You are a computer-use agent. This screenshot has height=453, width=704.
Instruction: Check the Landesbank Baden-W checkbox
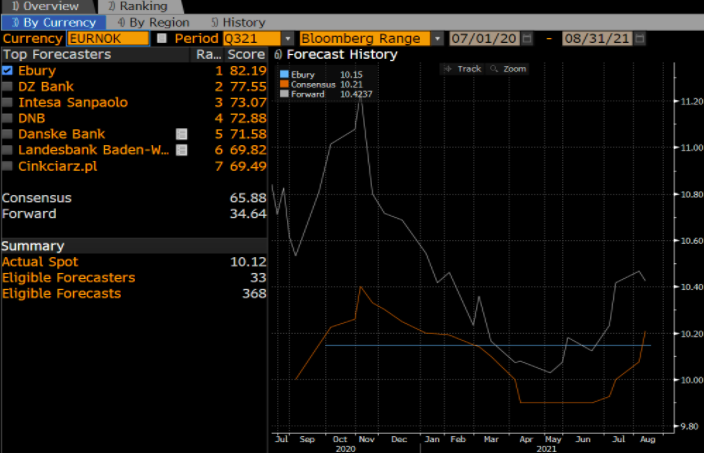[7, 150]
